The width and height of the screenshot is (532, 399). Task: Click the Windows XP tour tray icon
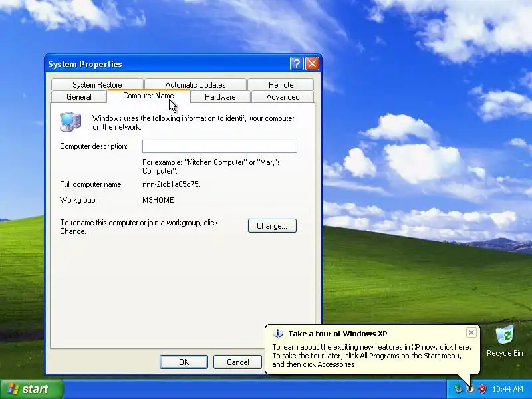click(x=470, y=389)
